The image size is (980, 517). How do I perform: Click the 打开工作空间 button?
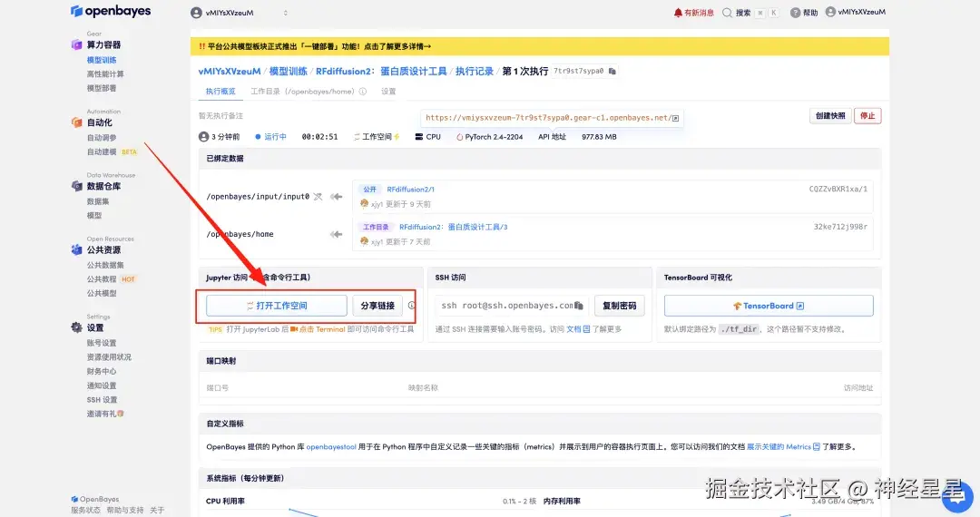pos(276,306)
